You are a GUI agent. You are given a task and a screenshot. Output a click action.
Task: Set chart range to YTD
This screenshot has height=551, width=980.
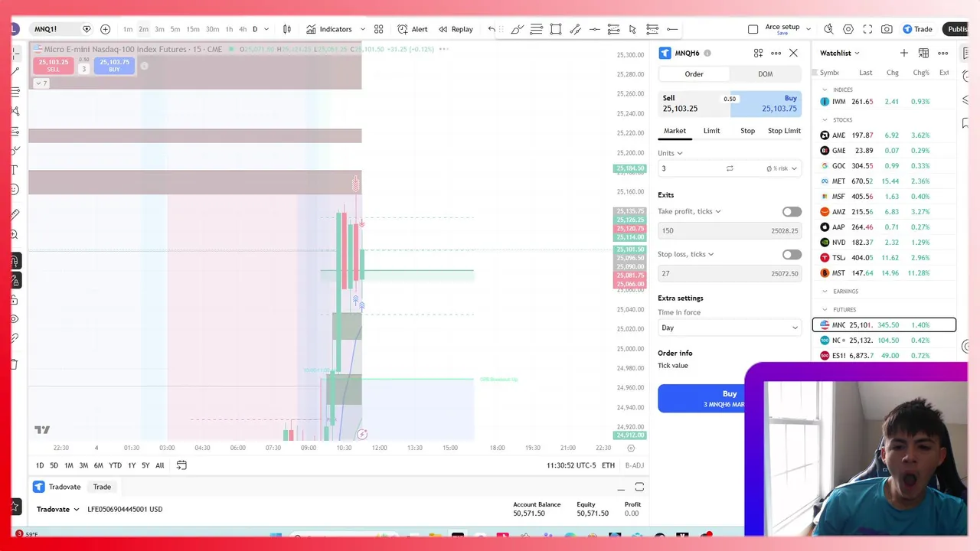(x=115, y=465)
